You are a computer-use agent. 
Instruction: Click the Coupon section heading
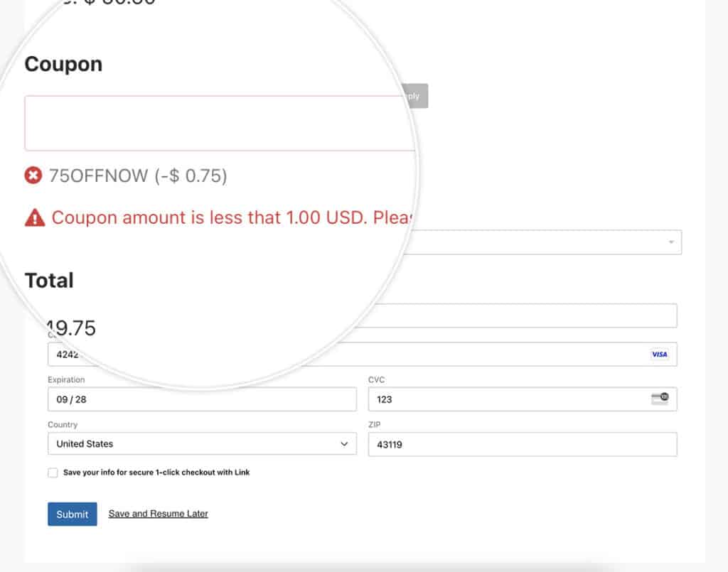[63, 64]
